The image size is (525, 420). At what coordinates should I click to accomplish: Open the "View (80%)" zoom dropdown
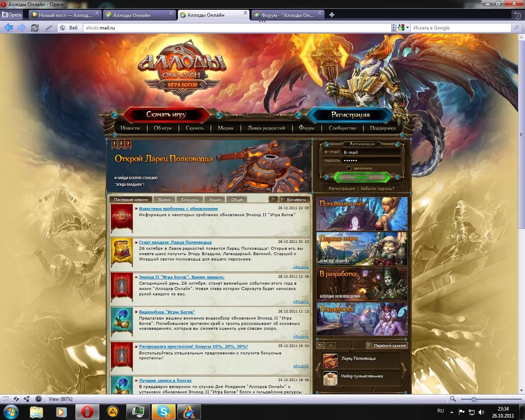[x=60, y=399]
